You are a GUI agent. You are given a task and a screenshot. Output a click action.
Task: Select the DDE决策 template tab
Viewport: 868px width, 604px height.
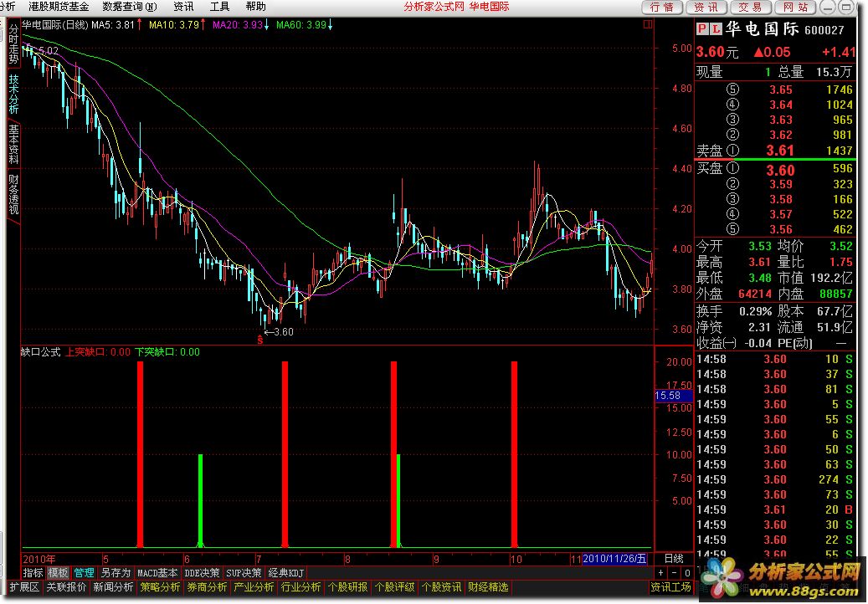tap(202, 573)
